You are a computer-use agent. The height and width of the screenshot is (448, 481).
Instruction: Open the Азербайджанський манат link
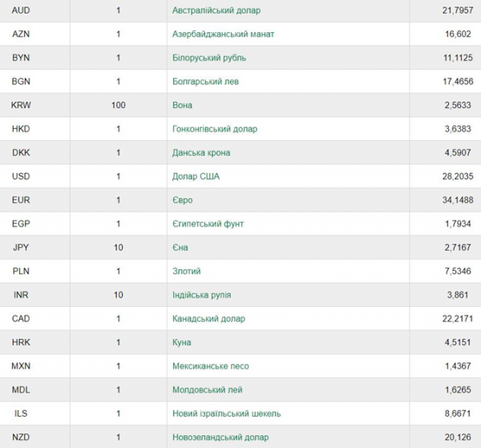(x=223, y=34)
